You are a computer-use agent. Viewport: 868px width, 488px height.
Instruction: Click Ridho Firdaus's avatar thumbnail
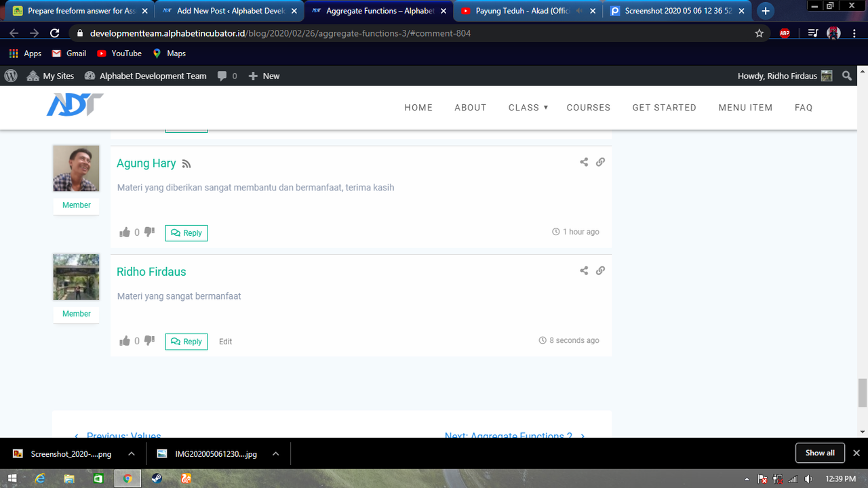pos(77,277)
